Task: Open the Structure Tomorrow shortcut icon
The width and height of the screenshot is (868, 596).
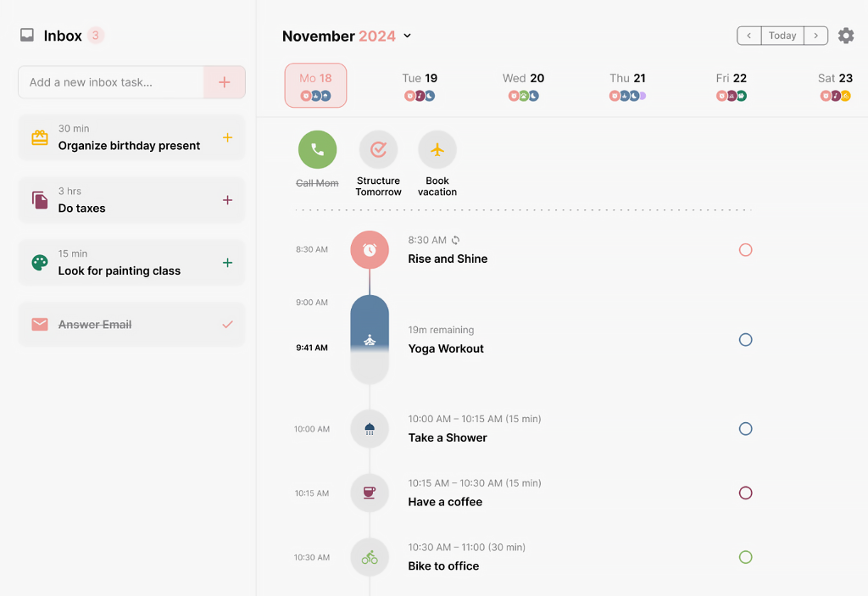Action: click(x=378, y=149)
